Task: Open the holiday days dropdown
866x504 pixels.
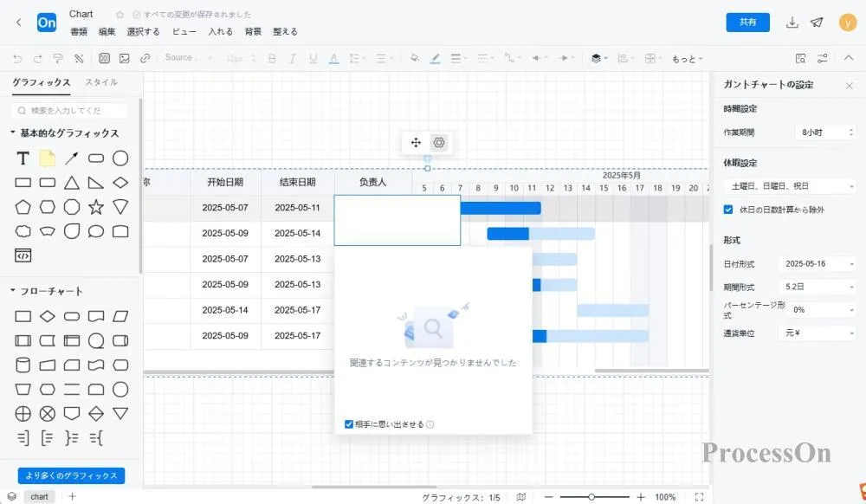Action: (790, 186)
